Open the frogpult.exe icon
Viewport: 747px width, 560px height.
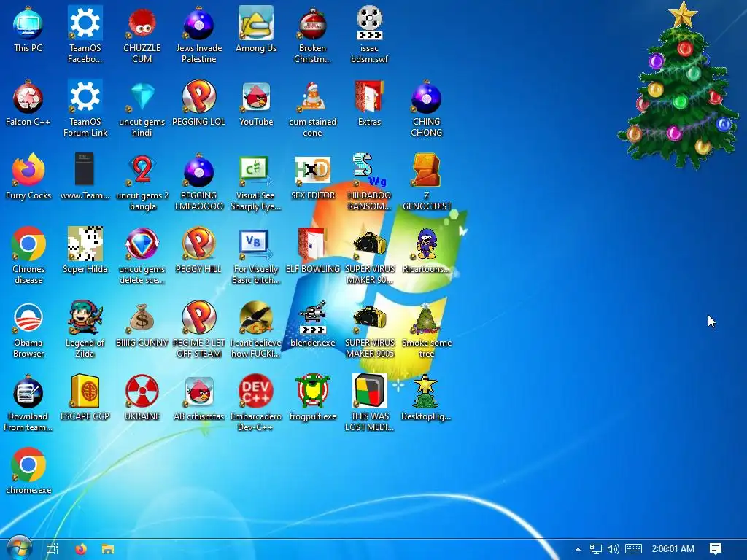tap(312, 399)
